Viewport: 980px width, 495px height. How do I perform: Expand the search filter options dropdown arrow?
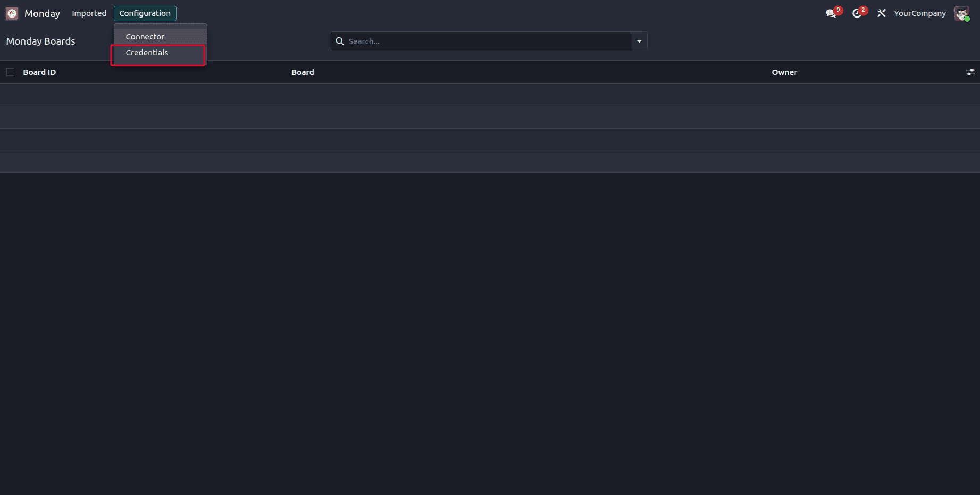[639, 41]
